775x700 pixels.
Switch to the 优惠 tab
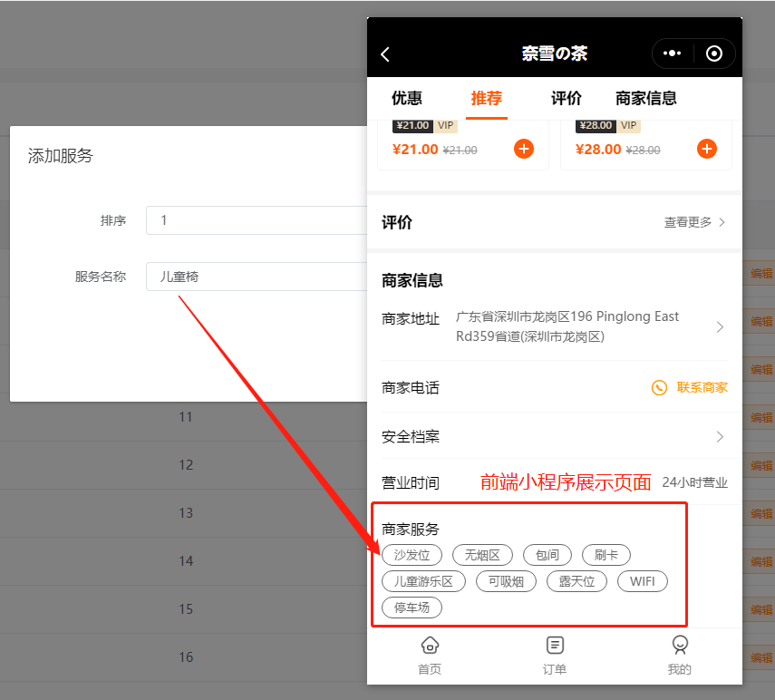click(x=407, y=98)
